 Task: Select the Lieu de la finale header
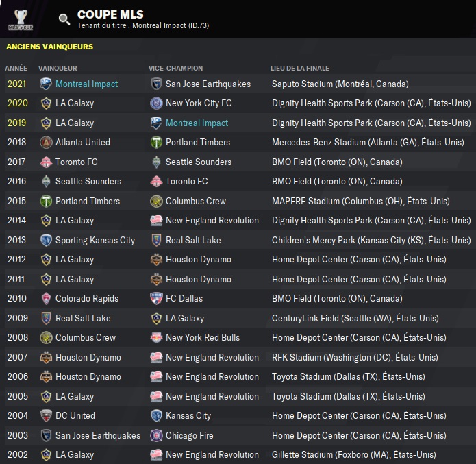(299, 68)
